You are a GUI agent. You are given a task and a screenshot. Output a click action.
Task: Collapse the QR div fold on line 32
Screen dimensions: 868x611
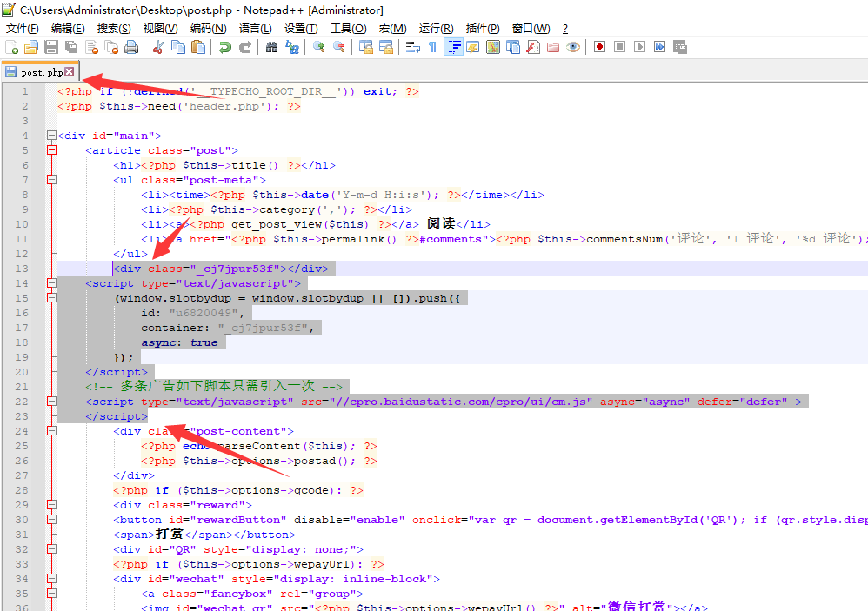(x=51, y=549)
